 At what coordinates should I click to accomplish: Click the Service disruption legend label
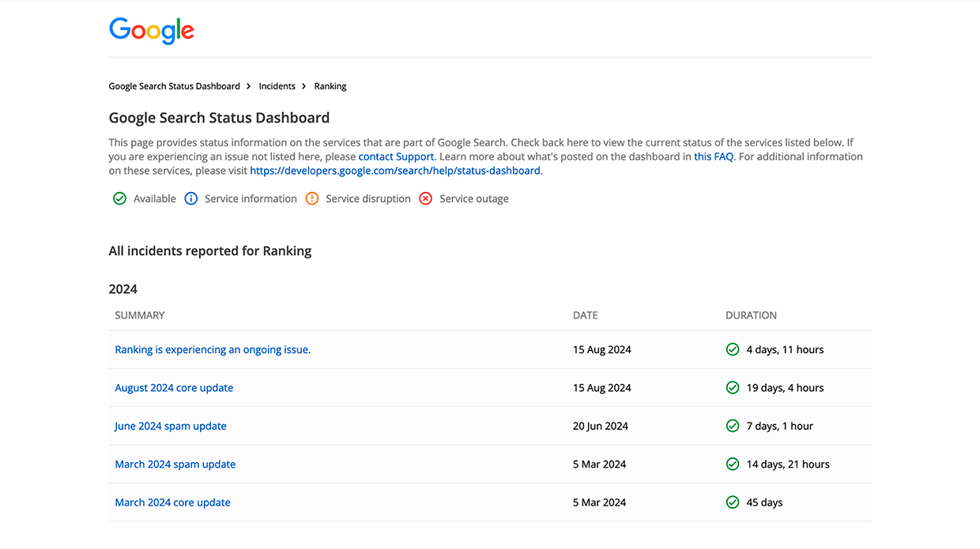(x=368, y=199)
